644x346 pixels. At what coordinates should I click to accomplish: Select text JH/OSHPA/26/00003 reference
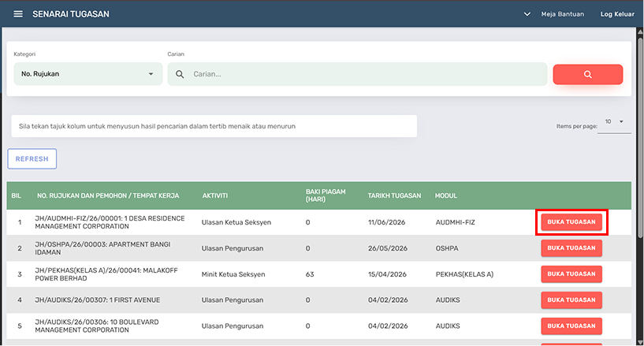point(69,244)
